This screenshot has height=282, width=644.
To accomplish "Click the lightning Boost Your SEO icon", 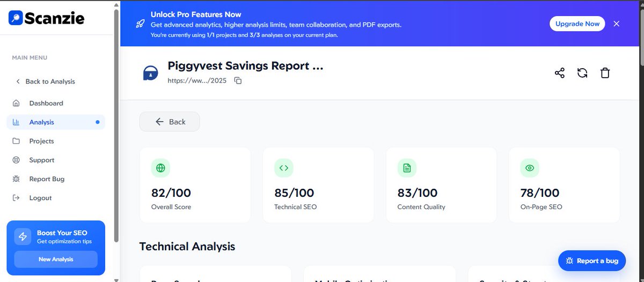I will tap(23, 237).
